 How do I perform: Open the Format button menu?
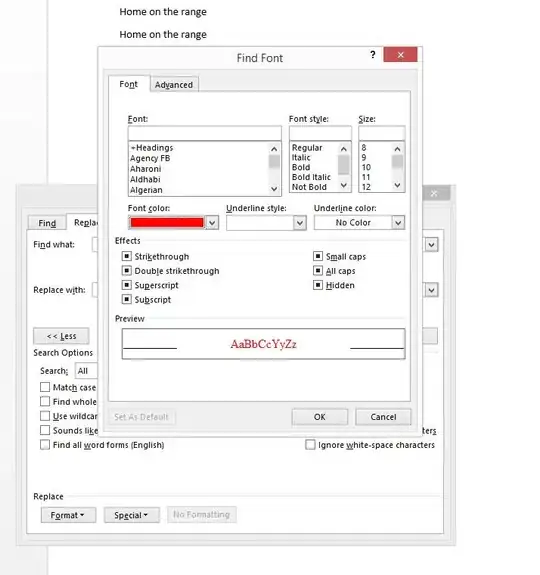68,515
